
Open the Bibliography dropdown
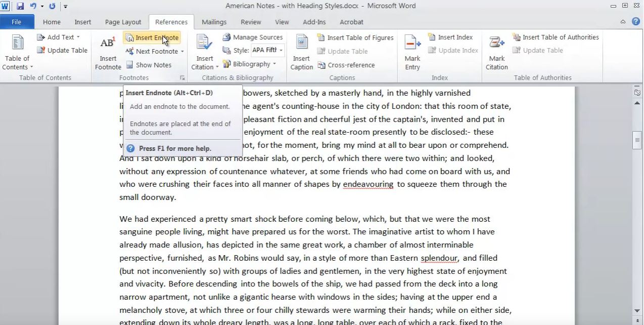point(249,64)
